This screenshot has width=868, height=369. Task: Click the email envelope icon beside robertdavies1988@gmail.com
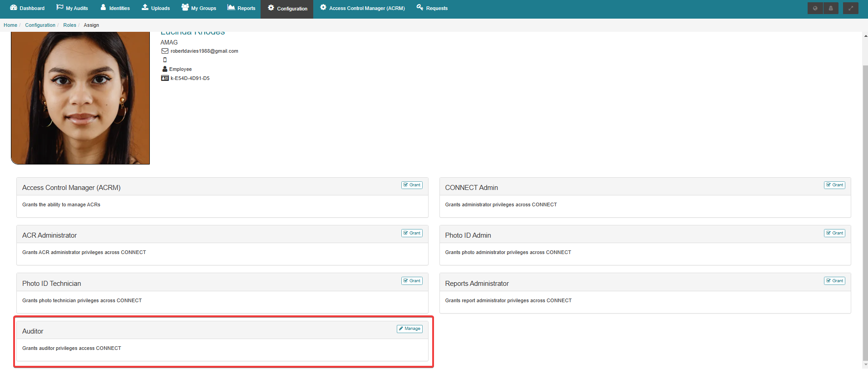(165, 51)
